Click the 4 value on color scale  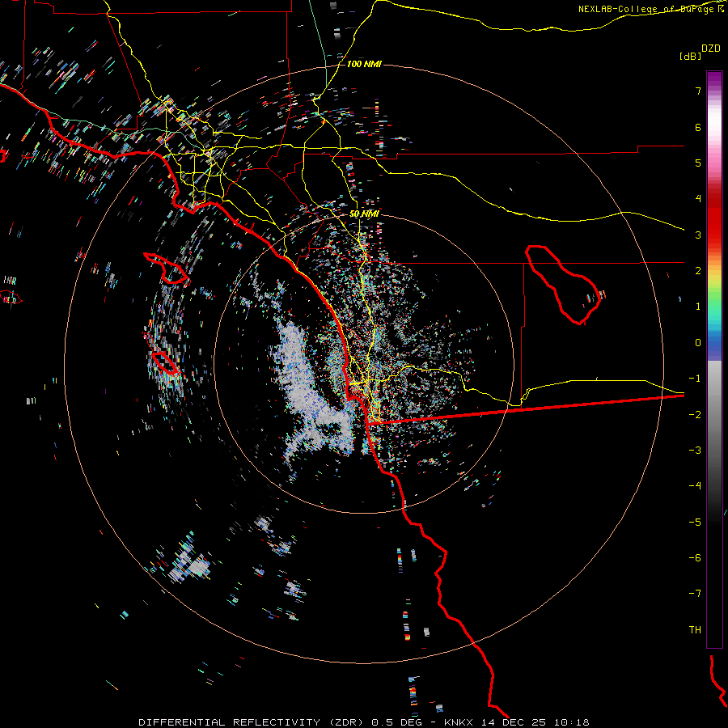coord(698,199)
